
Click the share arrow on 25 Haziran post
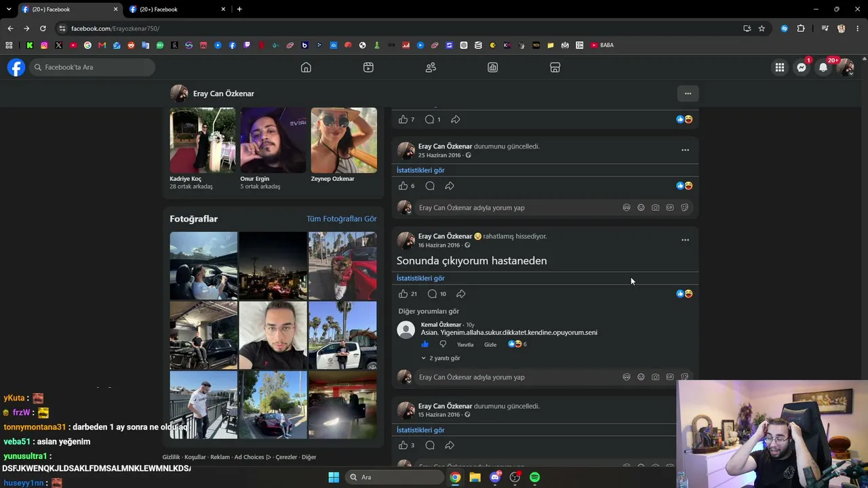click(450, 186)
